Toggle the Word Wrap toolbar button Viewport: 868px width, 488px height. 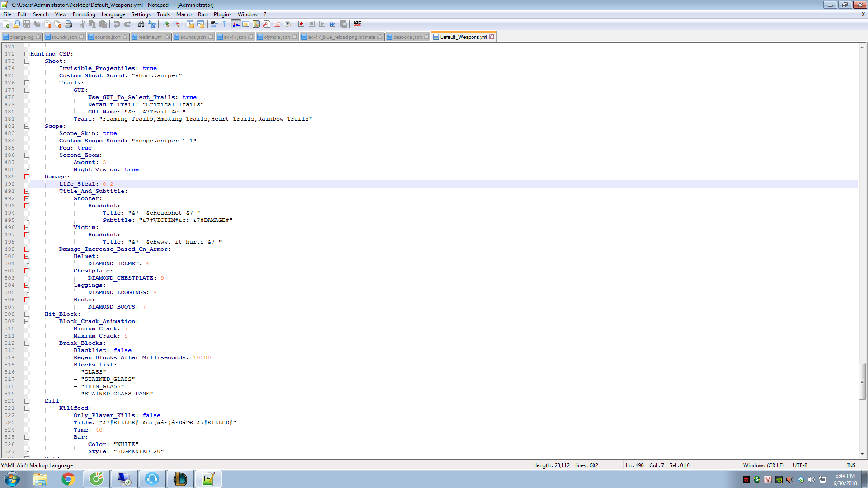pos(214,24)
